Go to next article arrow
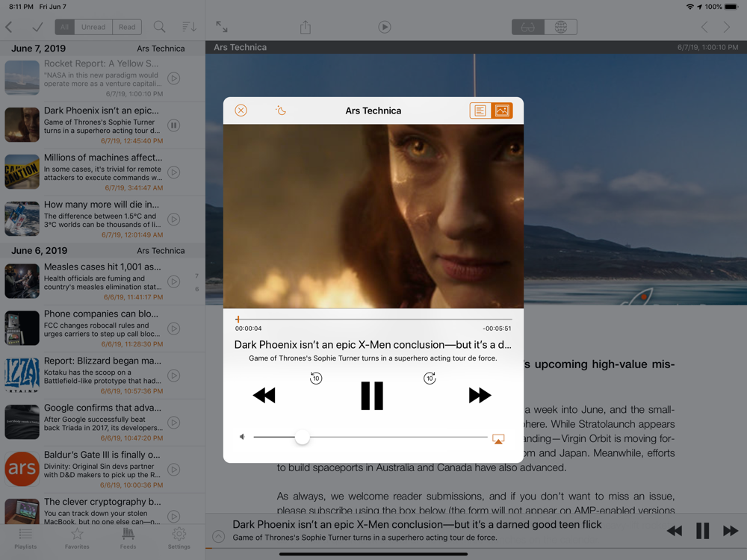This screenshot has width=747, height=560. click(x=727, y=27)
